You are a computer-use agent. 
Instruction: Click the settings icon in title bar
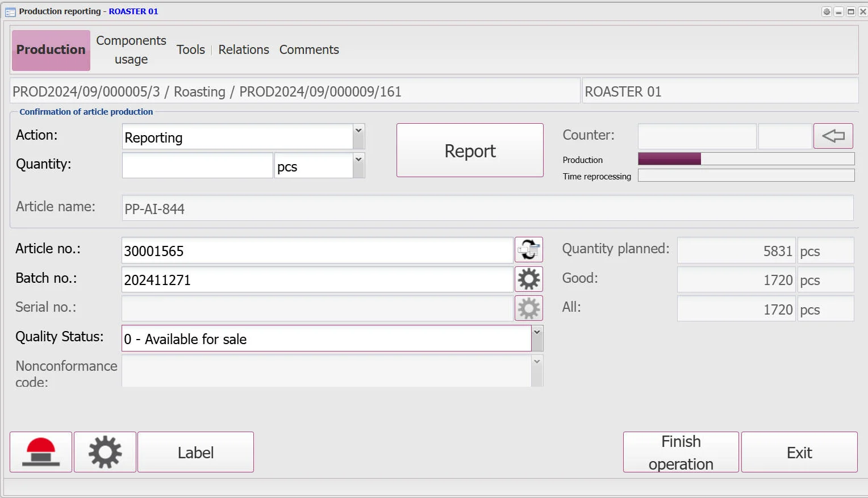click(827, 11)
